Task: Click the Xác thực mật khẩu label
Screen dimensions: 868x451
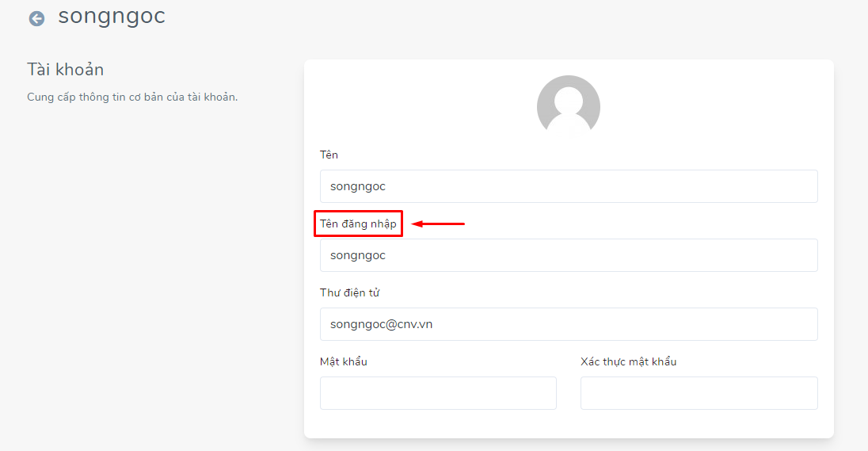Action: [x=628, y=361]
